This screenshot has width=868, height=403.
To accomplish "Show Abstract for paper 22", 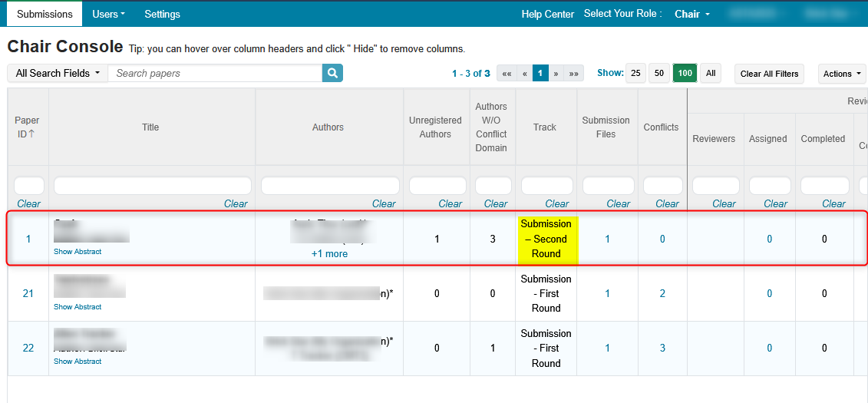I will coord(78,361).
